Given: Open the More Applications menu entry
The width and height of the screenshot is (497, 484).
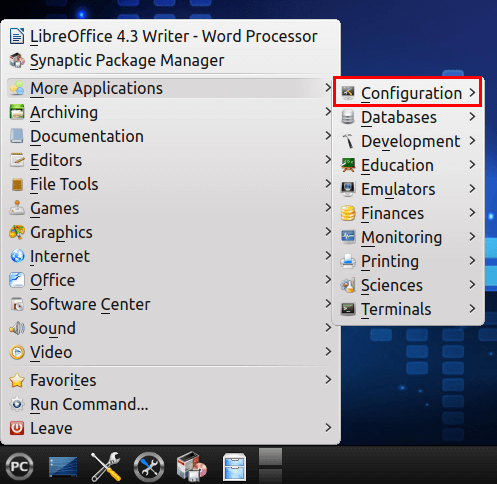Looking at the screenshot, I should pyautogui.click(x=170, y=88).
